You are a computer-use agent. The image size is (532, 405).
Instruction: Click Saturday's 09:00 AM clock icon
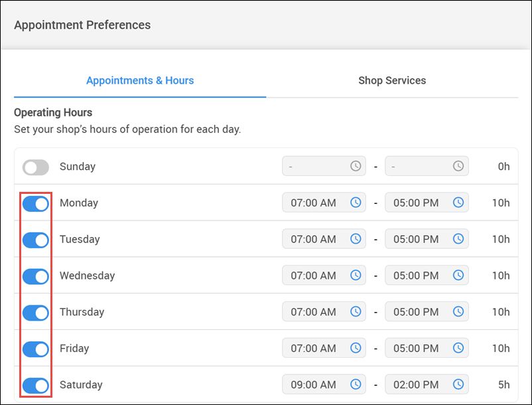point(356,384)
